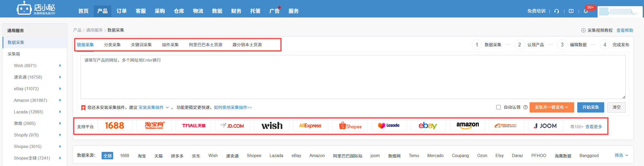Click the product URL input textarea

353,77
